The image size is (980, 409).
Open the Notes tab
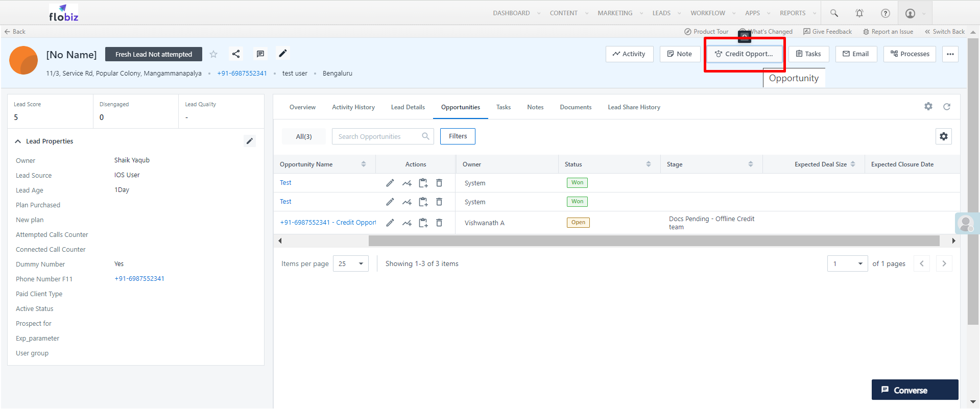click(x=535, y=107)
